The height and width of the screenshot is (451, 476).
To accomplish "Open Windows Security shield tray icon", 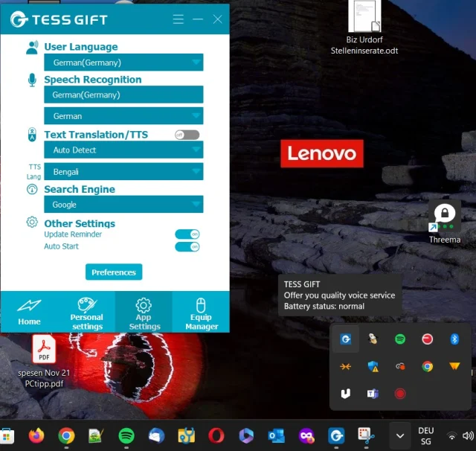I will coord(373,366).
